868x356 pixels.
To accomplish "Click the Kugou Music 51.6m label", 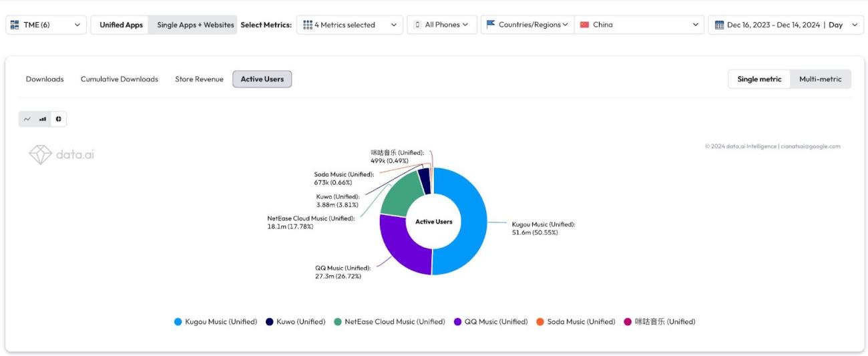I will click(543, 228).
